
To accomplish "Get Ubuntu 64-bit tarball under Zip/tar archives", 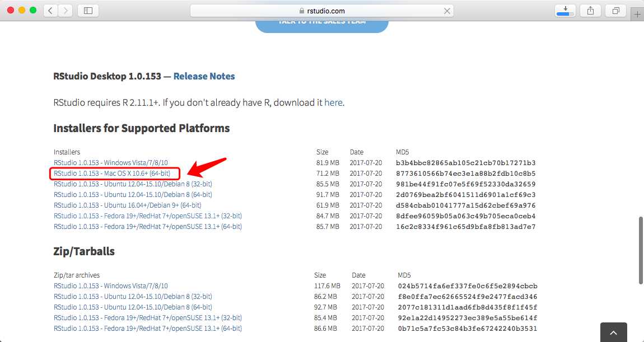I will (133, 307).
